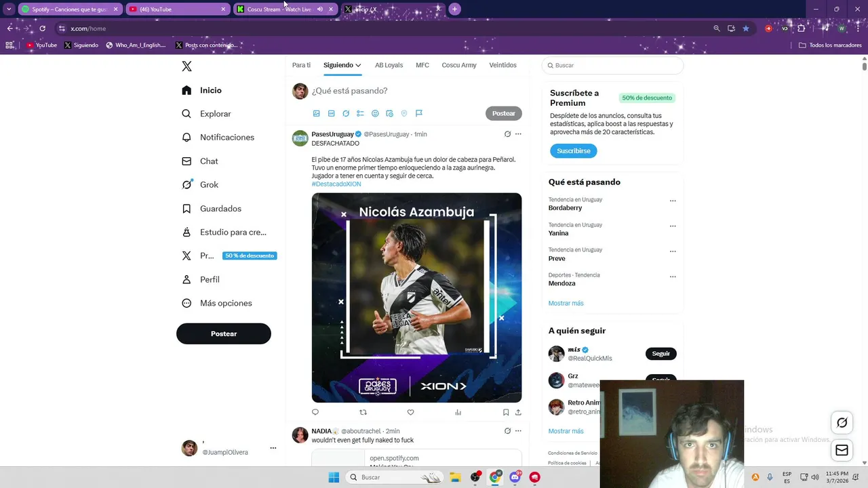Screen dimensions: 868x488
Task: Open Grok explanation on PasesUruguay post
Action: pos(507,134)
